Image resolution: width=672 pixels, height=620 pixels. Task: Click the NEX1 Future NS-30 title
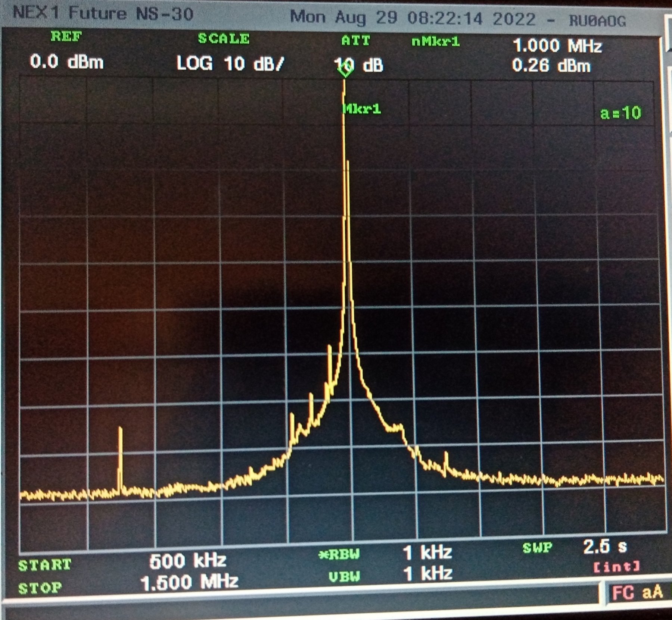click(103, 14)
